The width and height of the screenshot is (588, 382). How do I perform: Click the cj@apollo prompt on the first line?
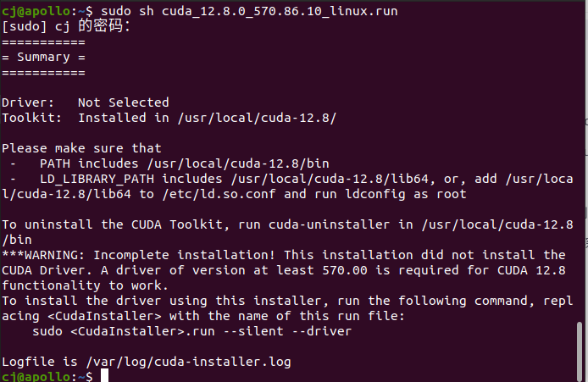point(36,11)
